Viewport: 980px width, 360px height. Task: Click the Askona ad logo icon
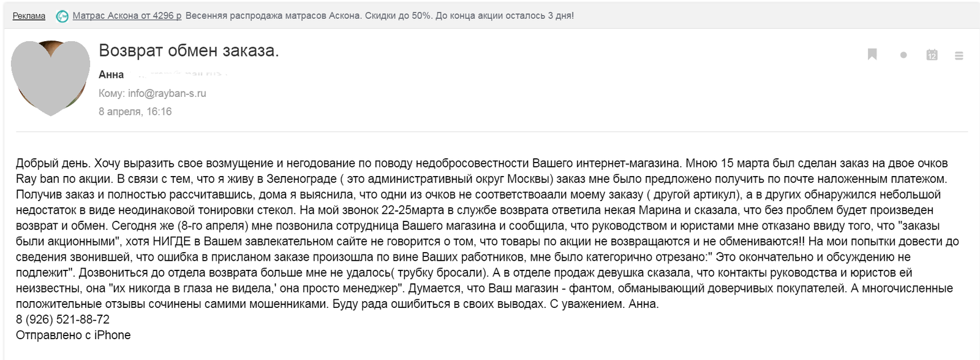tap(62, 17)
